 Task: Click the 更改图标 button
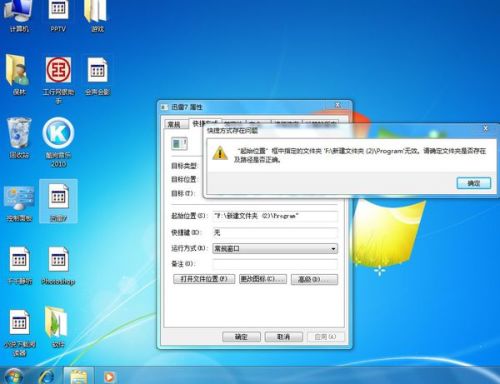pos(263,279)
